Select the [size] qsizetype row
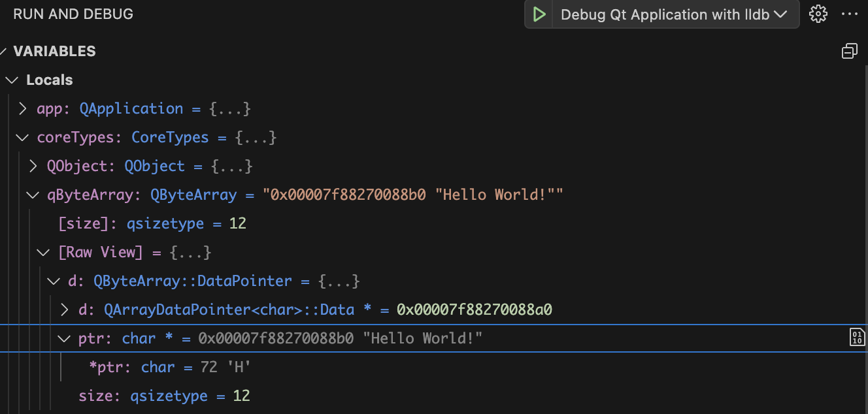Viewport: 868px width, 414px height. (152, 223)
